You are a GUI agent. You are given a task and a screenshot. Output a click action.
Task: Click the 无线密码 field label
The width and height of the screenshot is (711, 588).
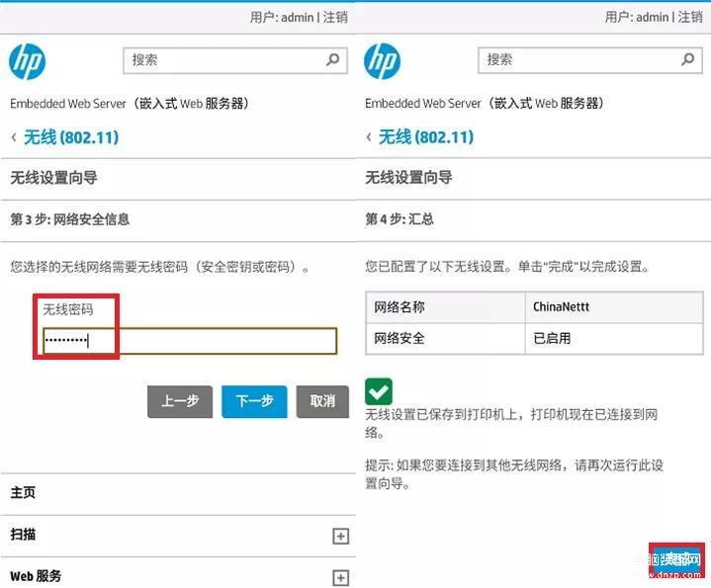(68, 310)
